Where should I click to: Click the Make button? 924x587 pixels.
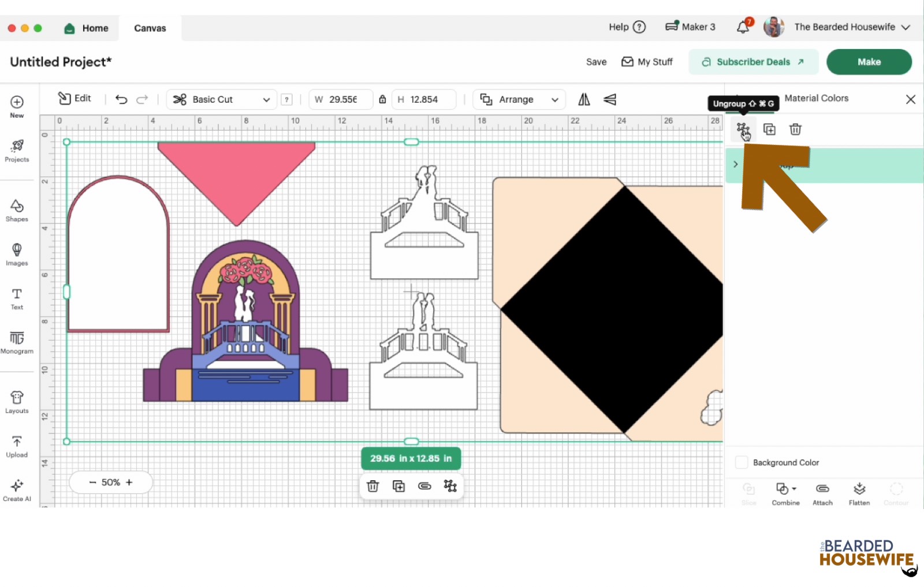[869, 62]
